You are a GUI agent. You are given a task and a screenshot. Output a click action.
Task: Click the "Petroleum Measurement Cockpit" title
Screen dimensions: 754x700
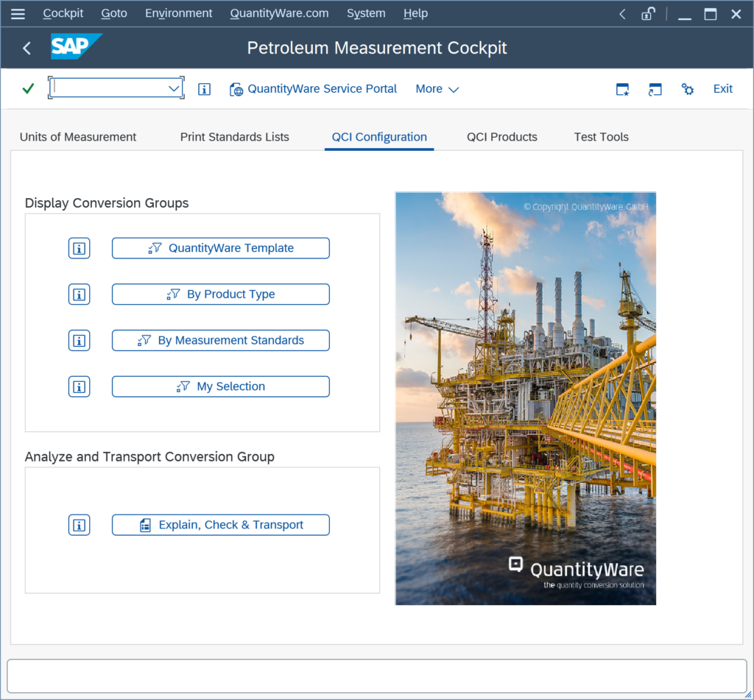pos(377,48)
